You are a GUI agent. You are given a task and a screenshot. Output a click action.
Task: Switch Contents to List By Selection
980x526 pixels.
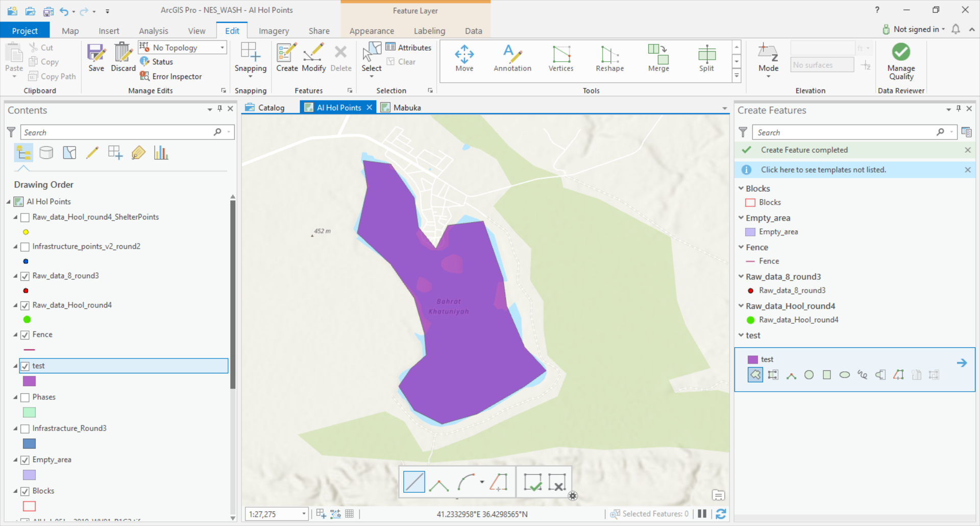(69, 153)
